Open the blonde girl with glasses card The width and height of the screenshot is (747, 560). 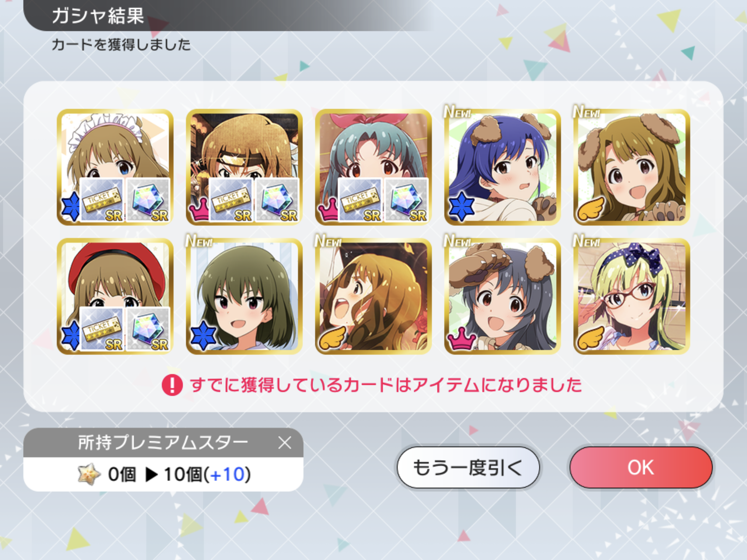click(x=631, y=296)
